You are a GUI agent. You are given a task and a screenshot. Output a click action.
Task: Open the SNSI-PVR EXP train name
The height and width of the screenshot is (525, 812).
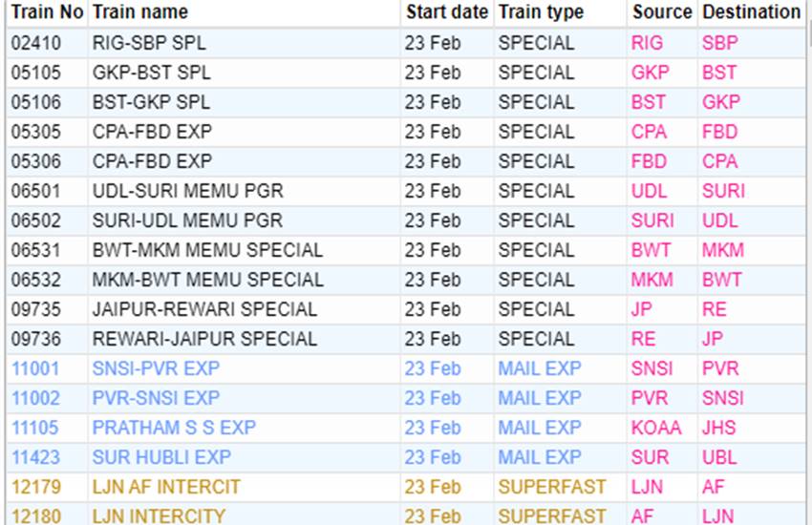pos(156,368)
